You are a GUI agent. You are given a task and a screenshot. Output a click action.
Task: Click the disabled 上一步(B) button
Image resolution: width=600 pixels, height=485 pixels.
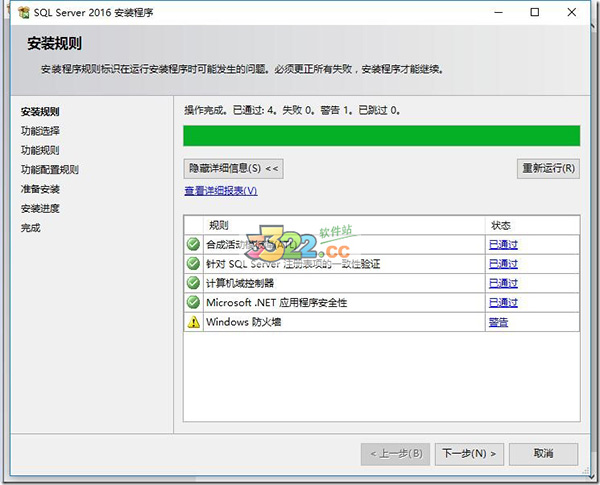point(395,454)
